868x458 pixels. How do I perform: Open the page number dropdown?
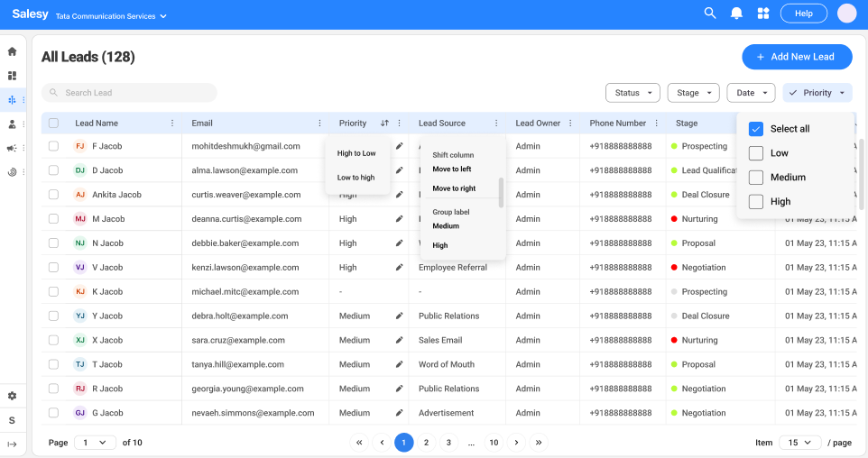(95, 443)
